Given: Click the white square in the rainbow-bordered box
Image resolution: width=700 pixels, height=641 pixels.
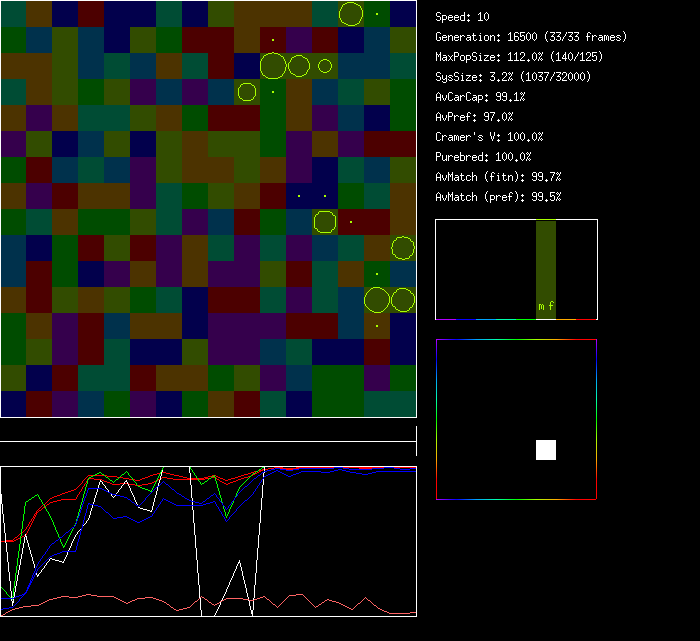Looking at the screenshot, I should (x=545, y=450).
